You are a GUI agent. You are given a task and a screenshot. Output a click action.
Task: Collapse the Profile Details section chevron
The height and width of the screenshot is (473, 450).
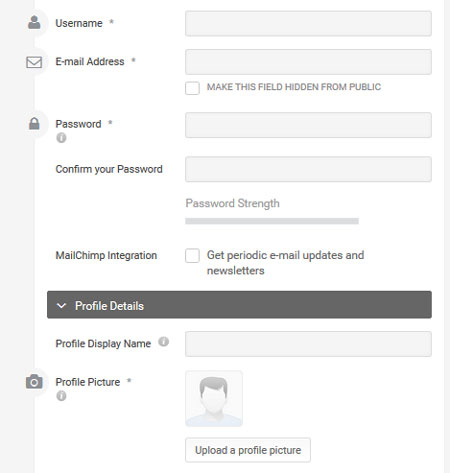click(61, 306)
